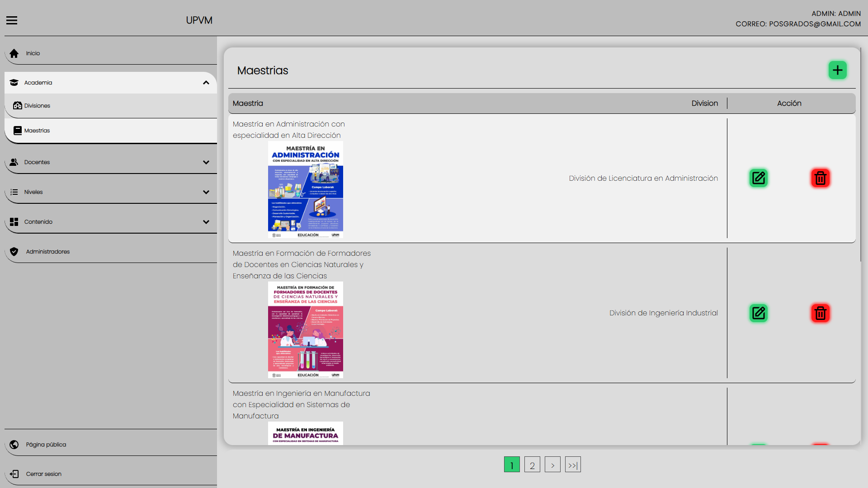
Task: Click 'Maestría en Formación de Formadores' title
Action: point(302,265)
